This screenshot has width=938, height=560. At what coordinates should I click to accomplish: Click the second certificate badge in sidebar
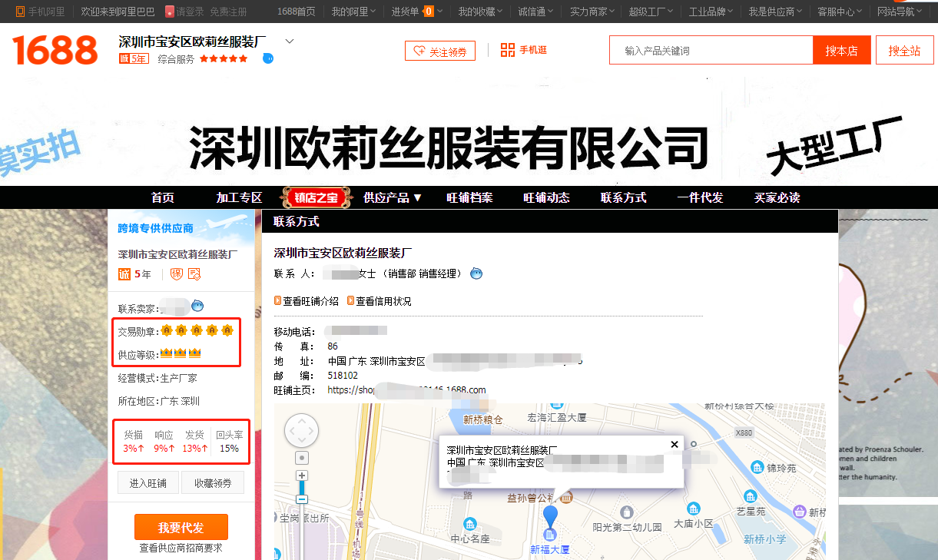point(194,274)
